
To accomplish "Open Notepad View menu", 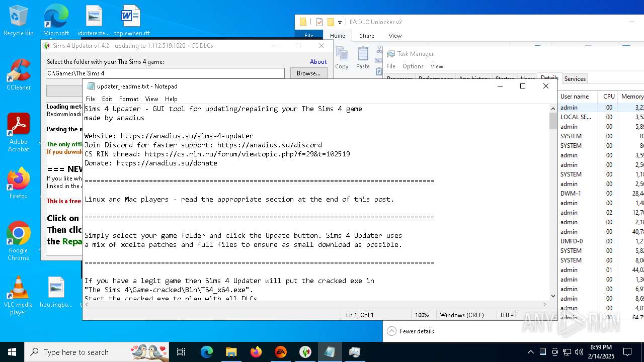I will coord(151,99).
